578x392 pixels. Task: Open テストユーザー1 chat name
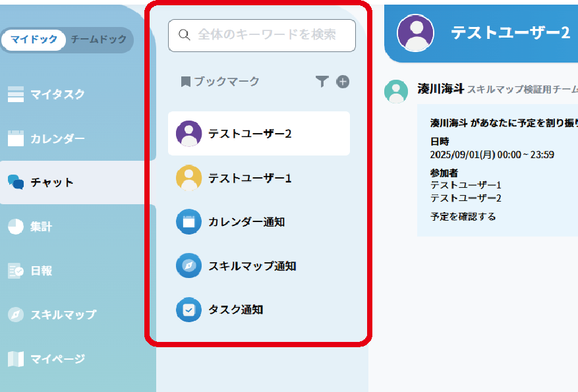(250, 179)
